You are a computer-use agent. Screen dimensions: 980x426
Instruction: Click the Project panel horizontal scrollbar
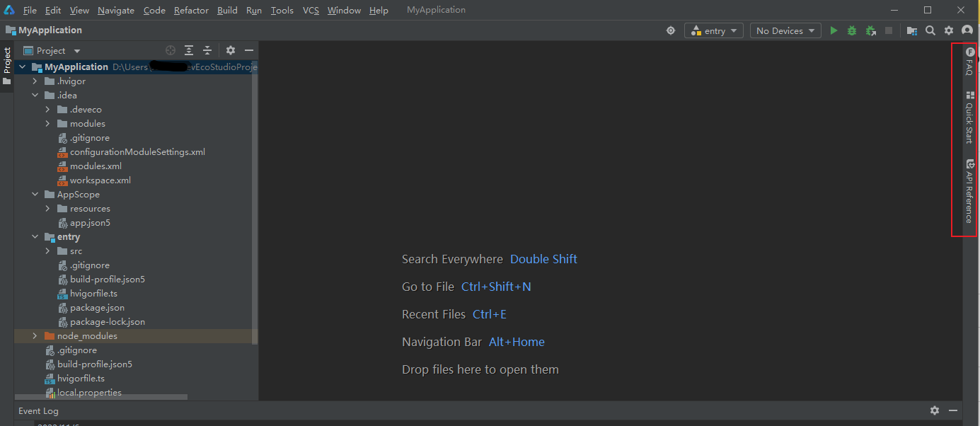(x=101, y=398)
